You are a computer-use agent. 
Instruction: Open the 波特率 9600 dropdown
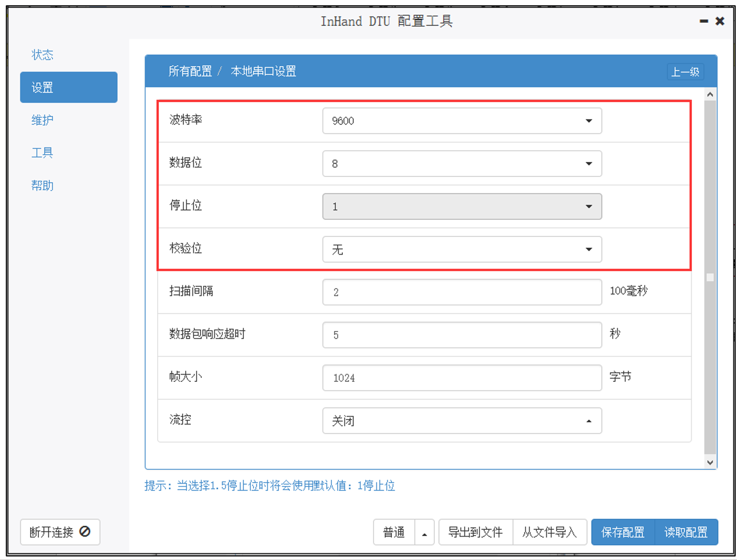[462, 121]
